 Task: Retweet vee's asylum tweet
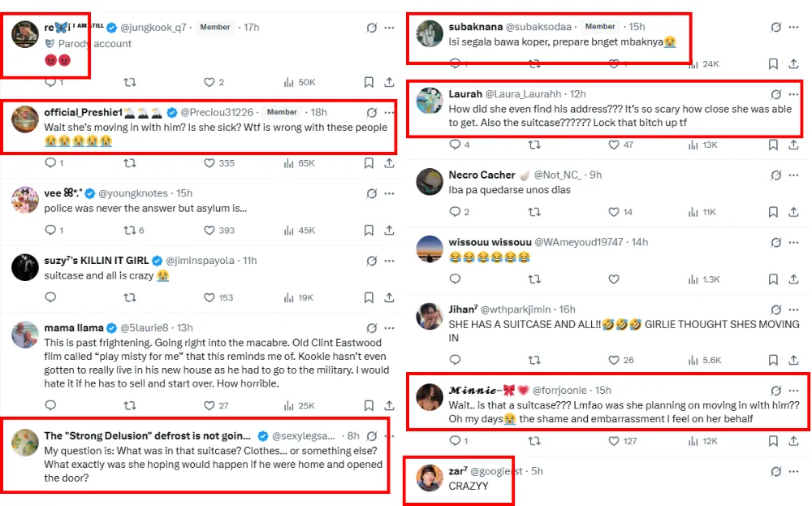(x=129, y=231)
